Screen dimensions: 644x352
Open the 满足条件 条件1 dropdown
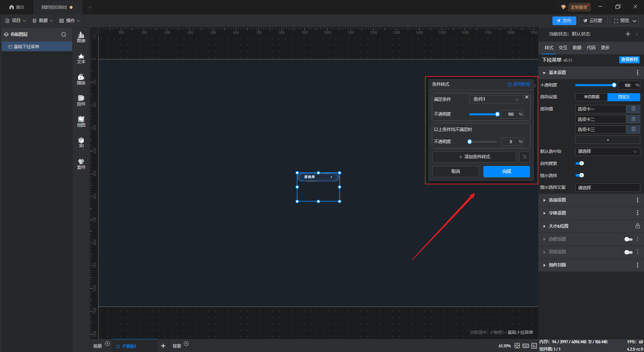(496, 99)
